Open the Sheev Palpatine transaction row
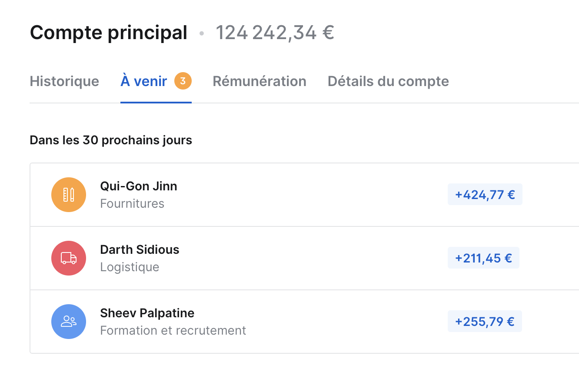579x392 pixels. coord(304,322)
